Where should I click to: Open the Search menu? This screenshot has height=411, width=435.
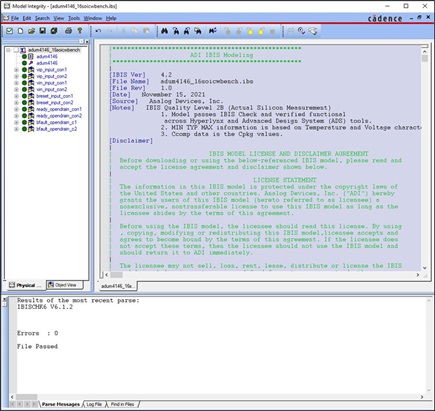coord(42,18)
